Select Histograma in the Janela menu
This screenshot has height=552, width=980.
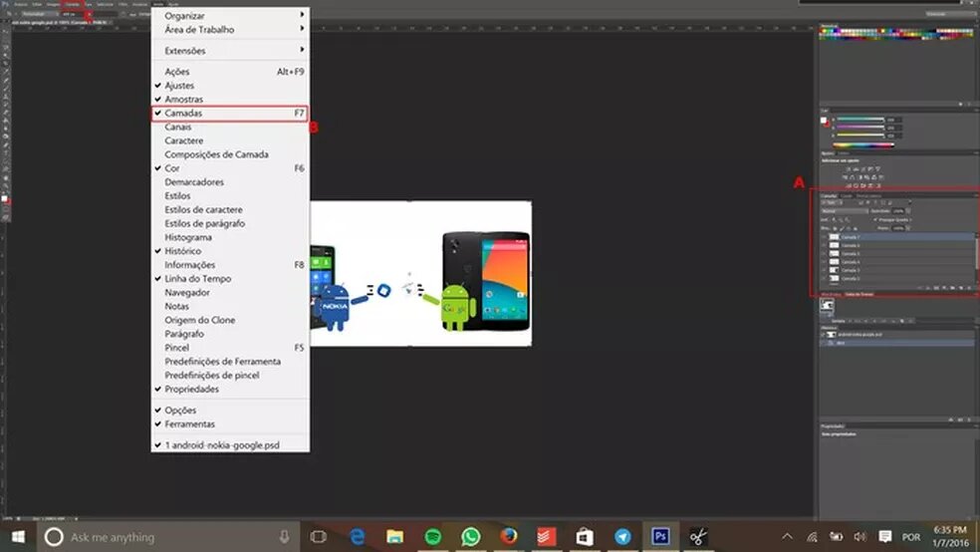coord(230,237)
